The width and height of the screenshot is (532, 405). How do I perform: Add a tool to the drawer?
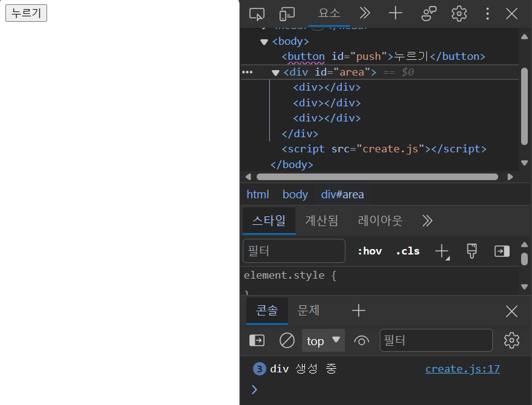[359, 311]
